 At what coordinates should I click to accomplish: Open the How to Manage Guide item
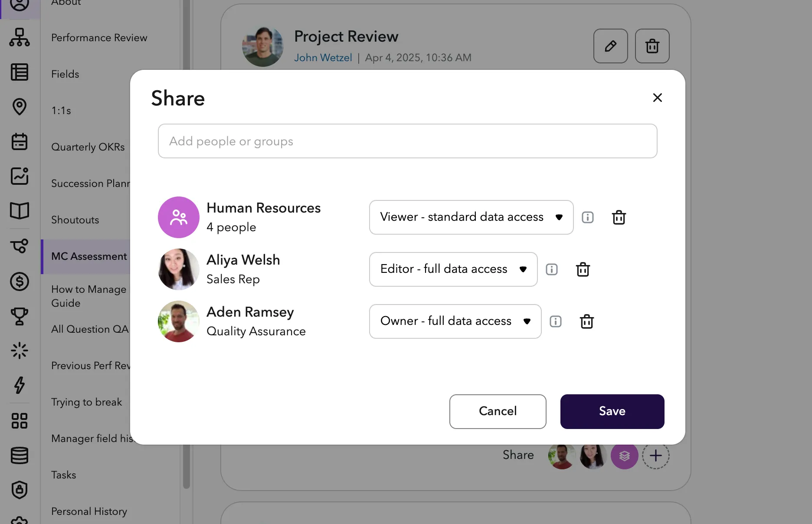89,296
